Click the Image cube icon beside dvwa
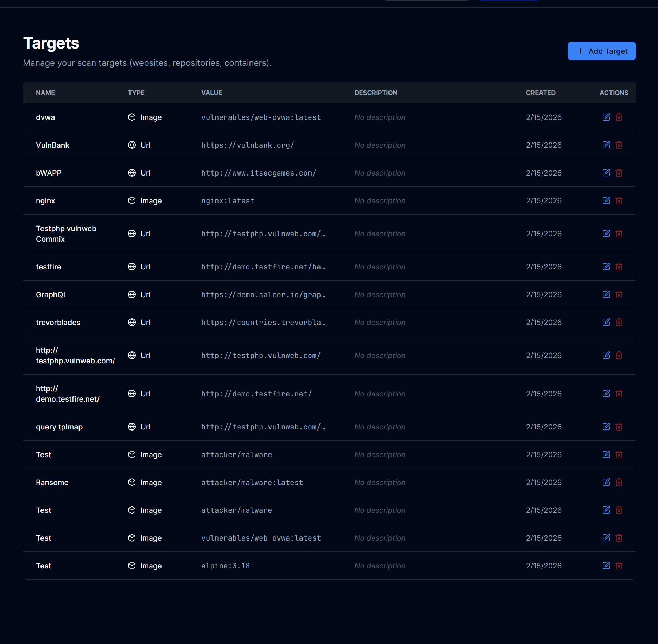The height and width of the screenshot is (644, 658). click(131, 117)
